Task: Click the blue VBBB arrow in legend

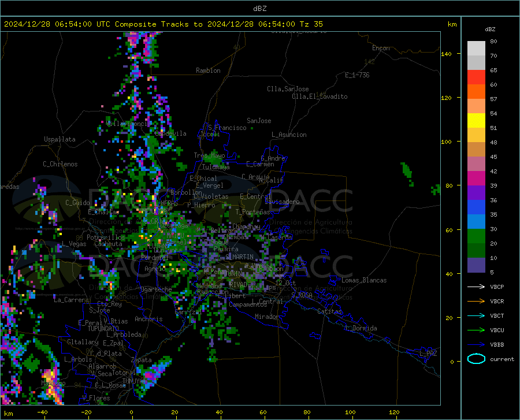Action: (476, 345)
